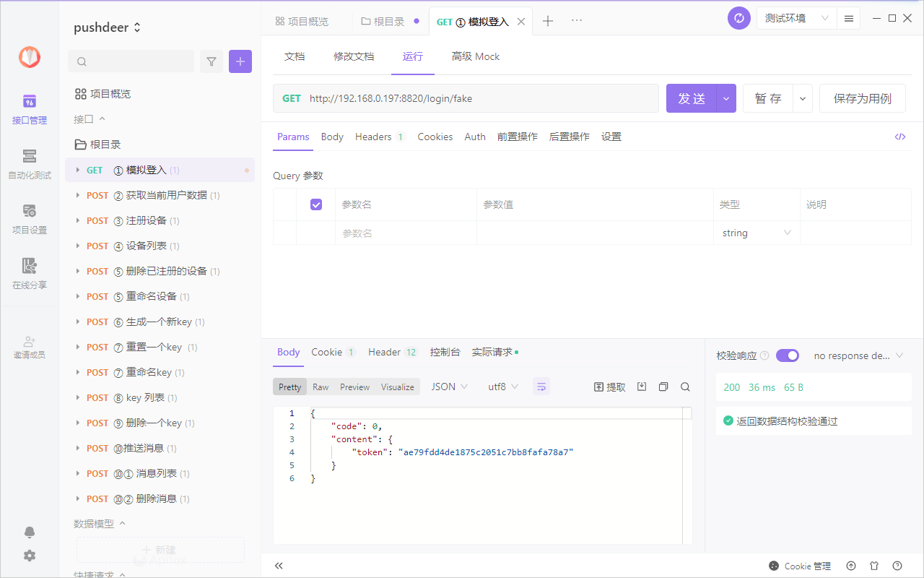Click the filter funnel icon beside search
Viewport: 924px width, 578px height.
(x=212, y=61)
